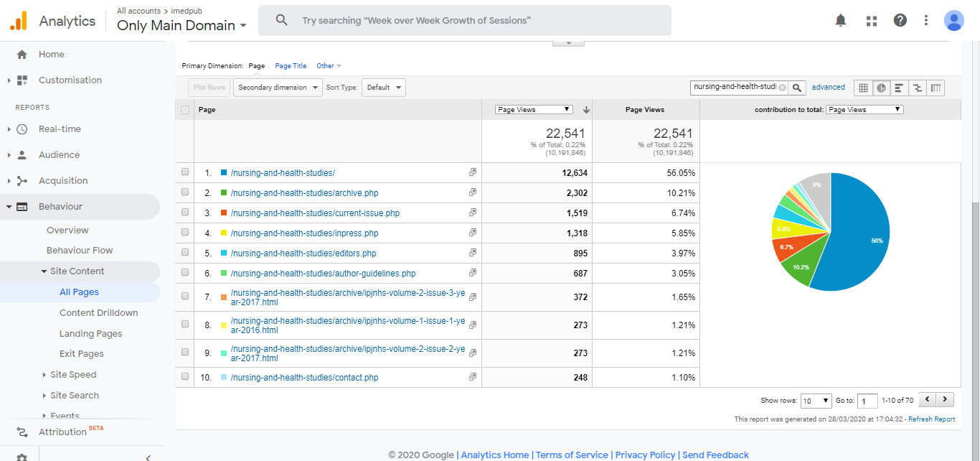
Task: Select the pie chart view icon
Action: [x=881, y=88]
